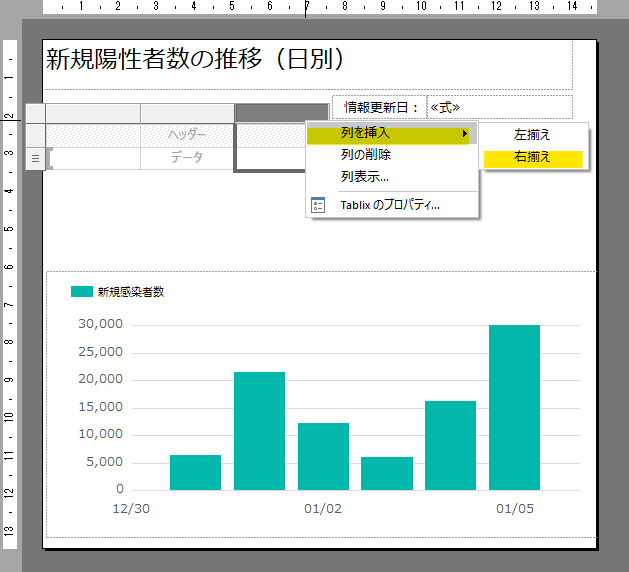Screen dimensions: 629x572
Task: Select the 情報更新日: label text box
Action: point(379,107)
